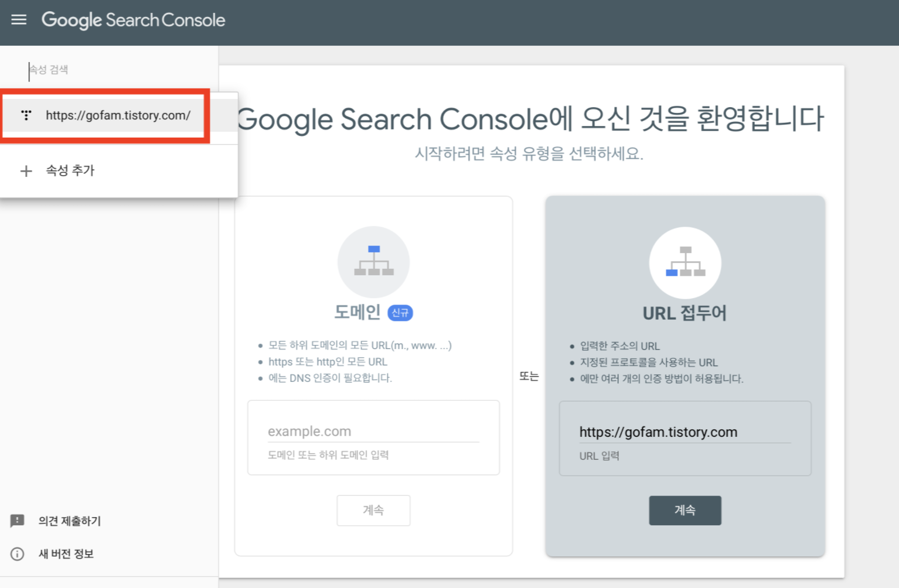The width and height of the screenshot is (899, 588).
Task: Click the dark 계속 button under URL 접두어
Action: click(x=685, y=511)
